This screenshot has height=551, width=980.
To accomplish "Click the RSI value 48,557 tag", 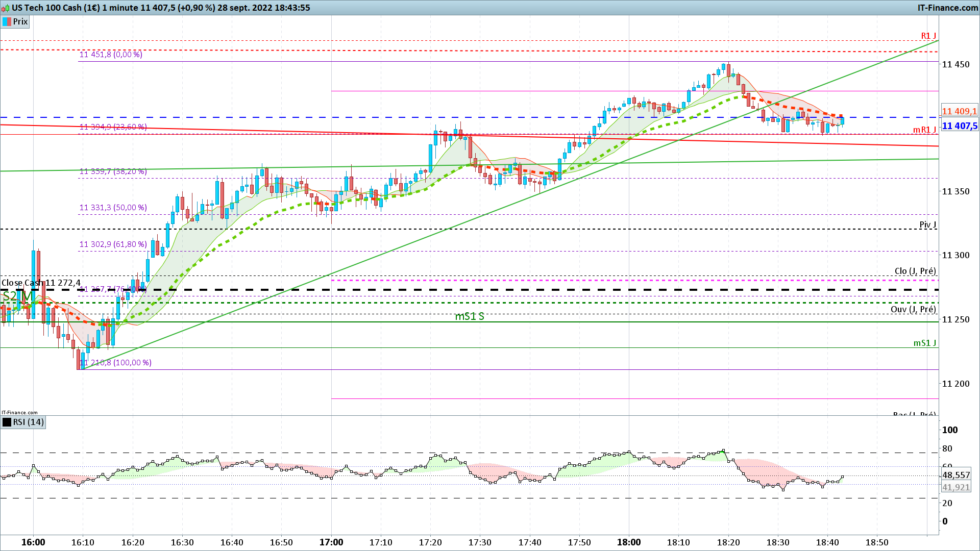I will (x=956, y=475).
